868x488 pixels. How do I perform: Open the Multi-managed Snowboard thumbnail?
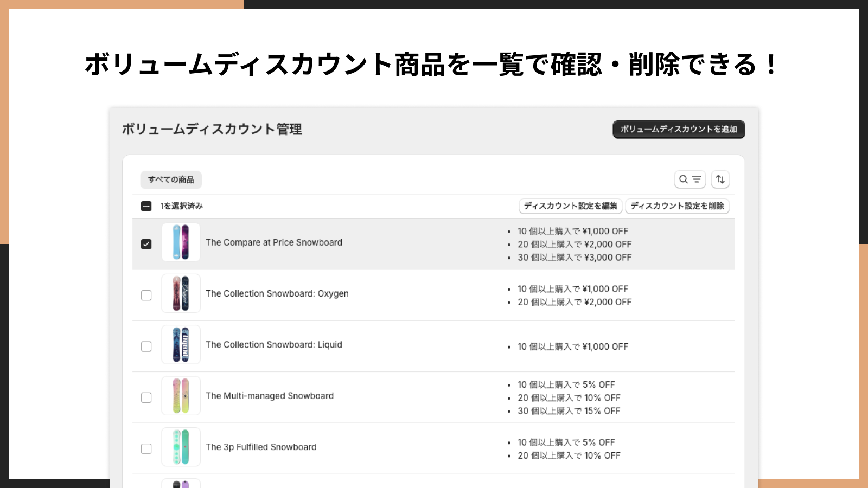(x=181, y=396)
